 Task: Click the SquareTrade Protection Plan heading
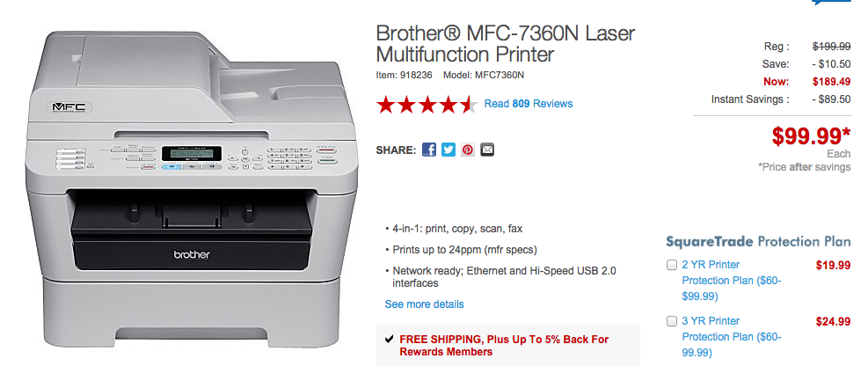point(758,241)
